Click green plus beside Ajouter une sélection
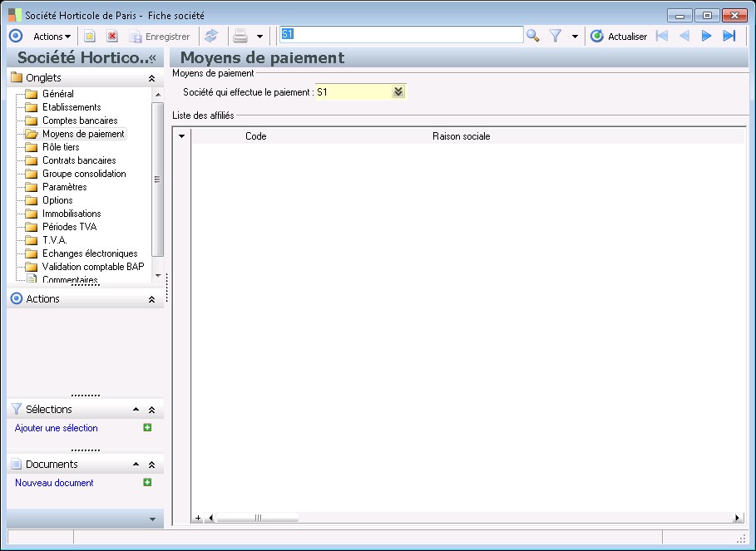The width and height of the screenshot is (756, 551). coord(147,428)
